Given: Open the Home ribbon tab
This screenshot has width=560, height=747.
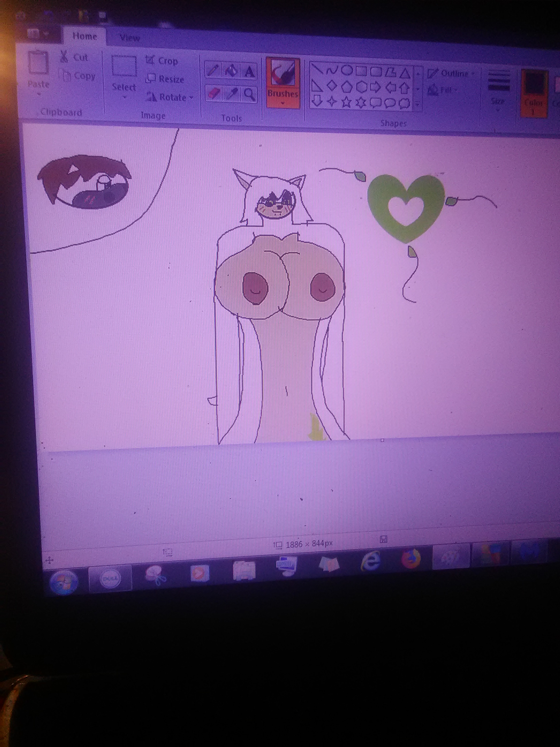Looking at the screenshot, I should 85,36.
